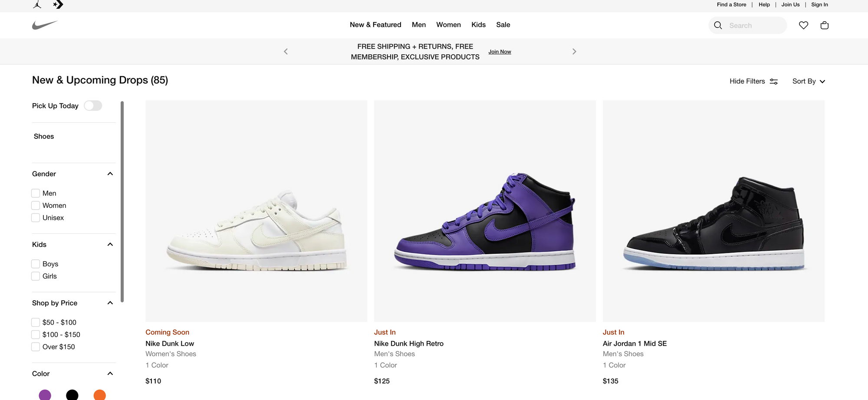Open the shopping bag icon
Image resolution: width=868 pixels, height=400 pixels.
(824, 25)
